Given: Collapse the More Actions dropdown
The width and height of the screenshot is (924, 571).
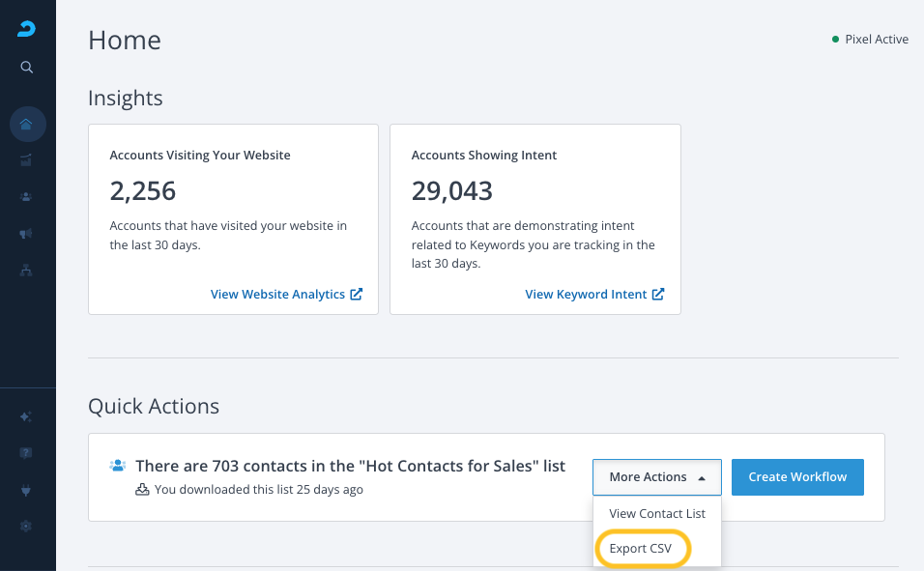Looking at the screenshot, I should tap(656, 477).
